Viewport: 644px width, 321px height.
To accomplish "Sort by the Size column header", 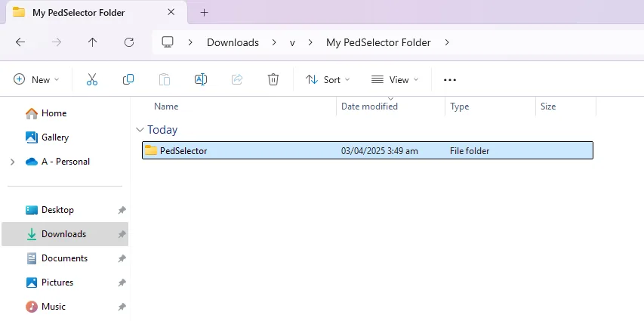I will coord(548,106).
